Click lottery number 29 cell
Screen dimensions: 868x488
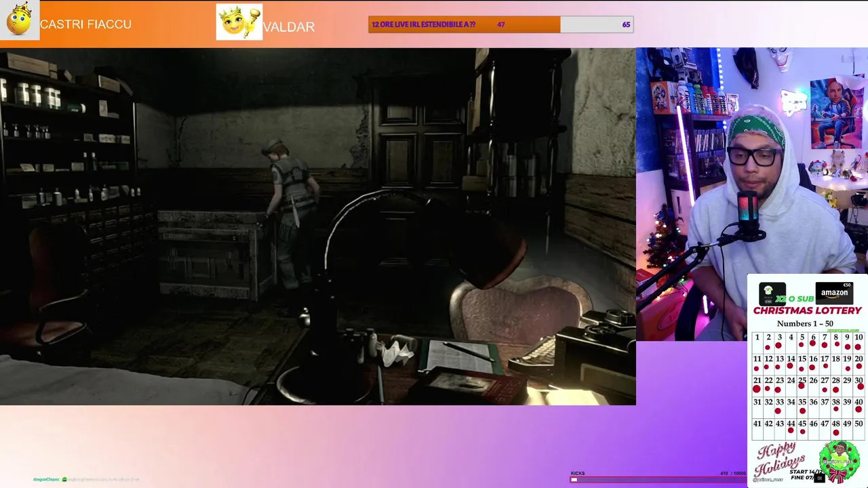[848, 386]
